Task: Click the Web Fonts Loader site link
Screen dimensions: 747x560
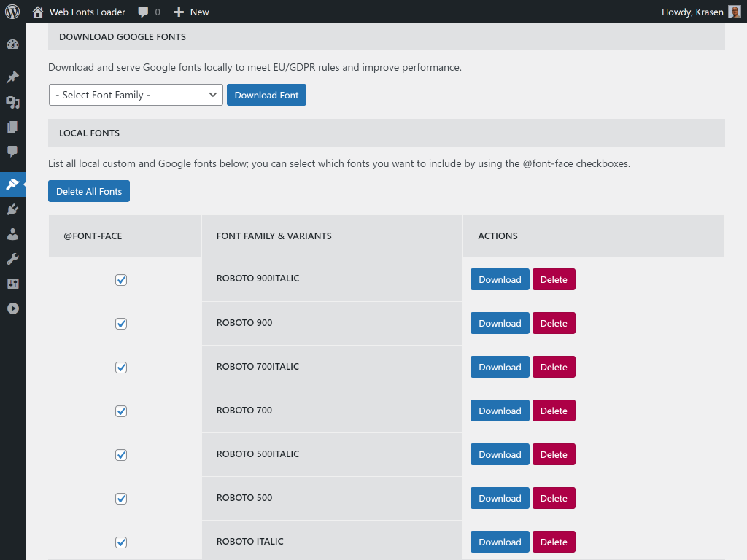Action: [x=88, y=12]
